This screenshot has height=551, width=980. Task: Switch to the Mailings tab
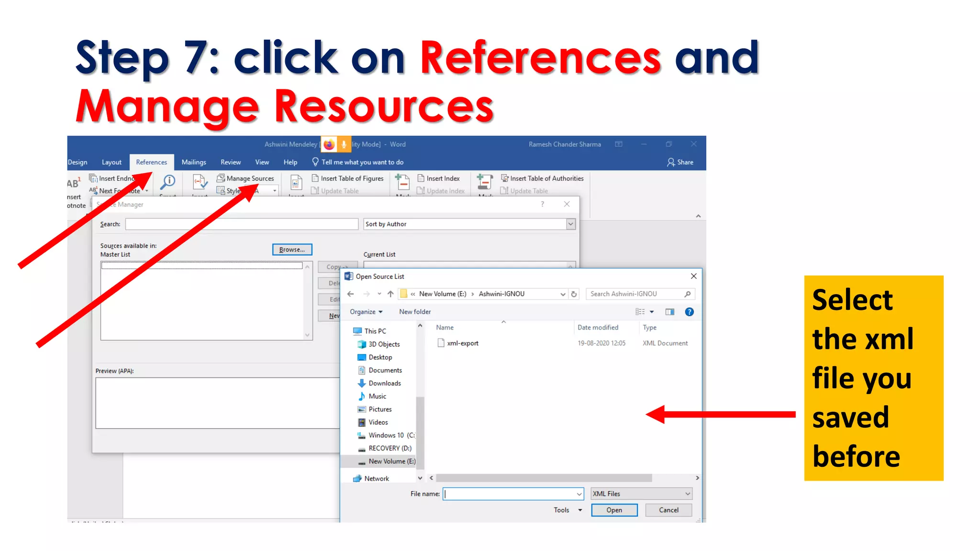[194, 162]
